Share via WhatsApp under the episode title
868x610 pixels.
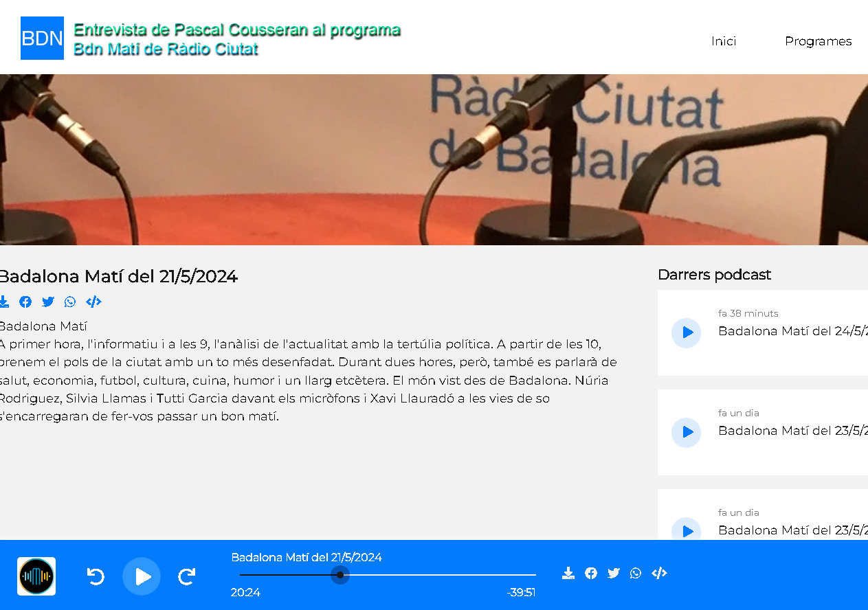pyautogui.click(x=70, y=302)
